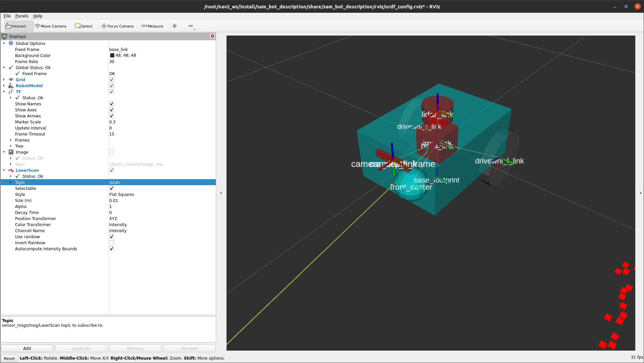Toggle the Invert Rainbow checkbox
The width and height of the screenshot is (644, 363).
[112, 243]
